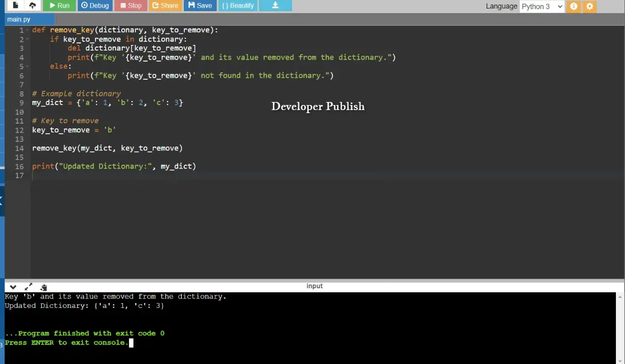Download the code using the download icon
The image size is (625, 364).
point(275,6)
